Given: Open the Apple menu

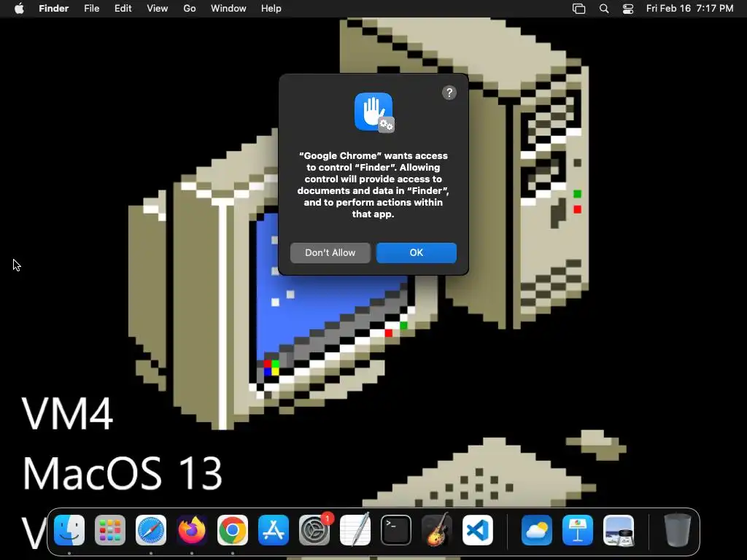Looking at the screenshot, I should pyautogui.click(x=19, y=9).
